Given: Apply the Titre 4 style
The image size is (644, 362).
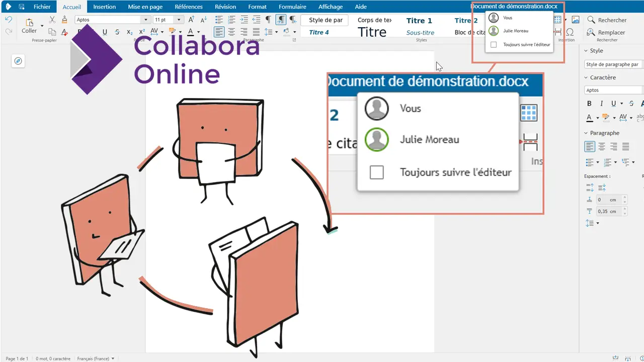Looking at the screenshot, I should click(x=319, y=33).
